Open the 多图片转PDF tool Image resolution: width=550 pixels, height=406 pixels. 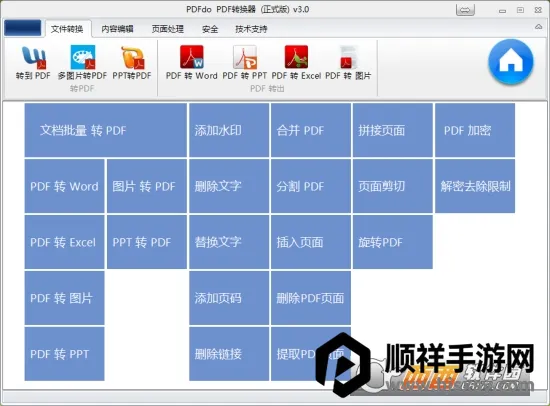tap(82, 63)
